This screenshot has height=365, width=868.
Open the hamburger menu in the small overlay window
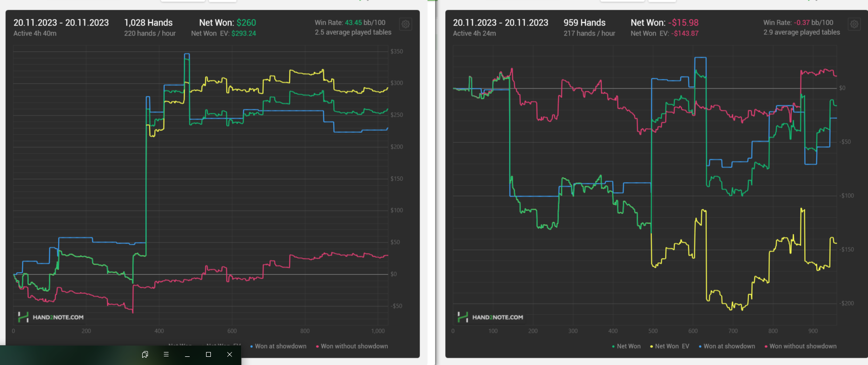pos(166,354)
